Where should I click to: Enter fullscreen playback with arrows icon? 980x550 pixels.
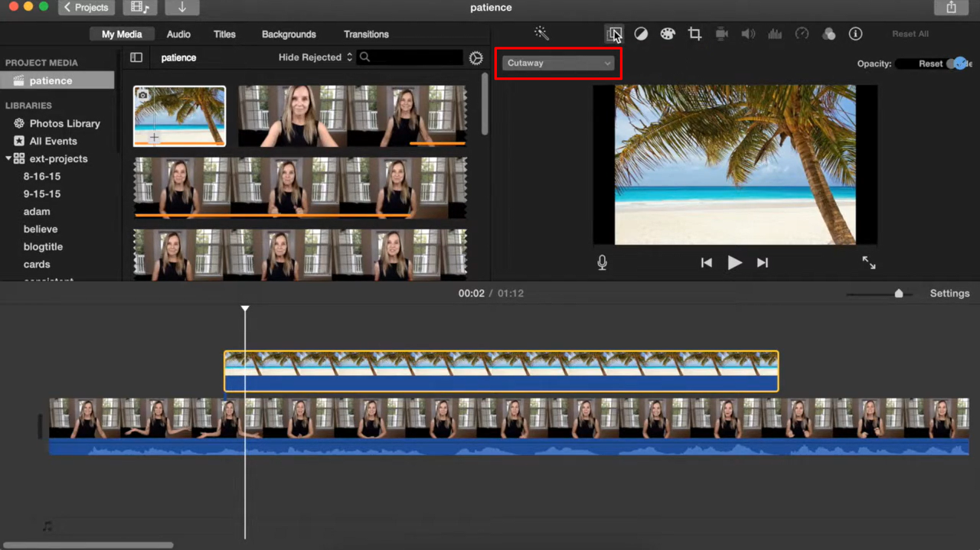(x=869, y=262)
